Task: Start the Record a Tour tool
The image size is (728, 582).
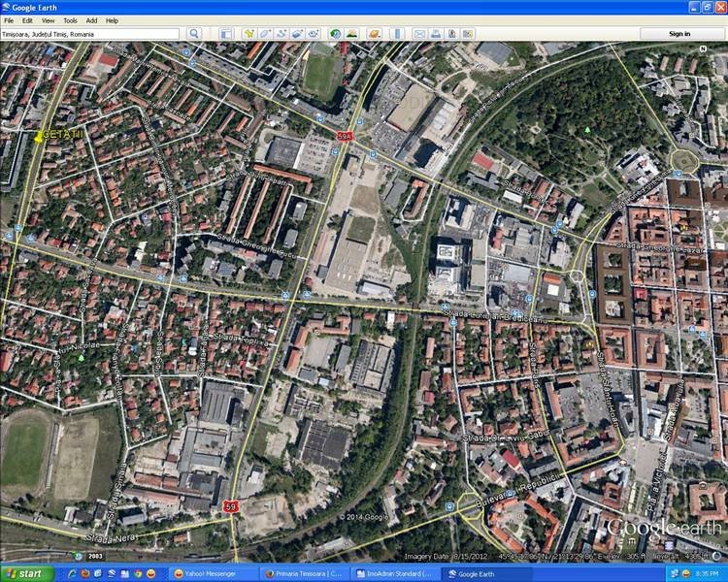Action: [314, 34]
